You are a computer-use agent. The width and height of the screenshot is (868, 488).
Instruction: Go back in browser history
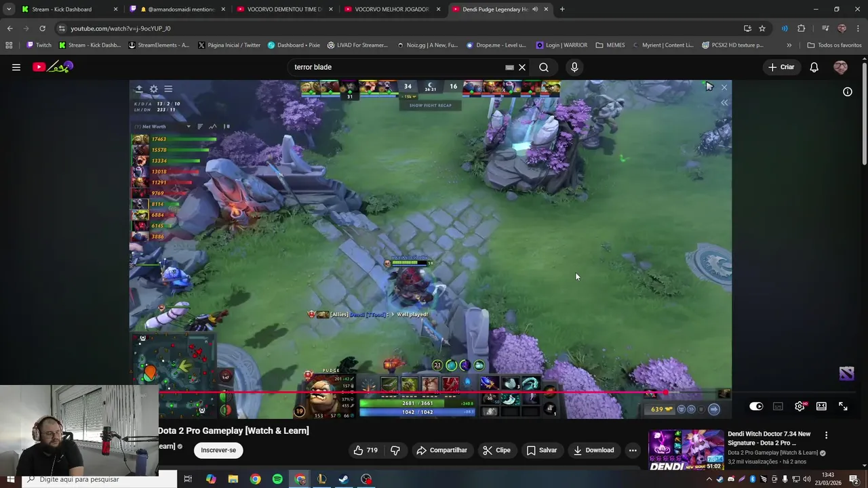point(9,28)
